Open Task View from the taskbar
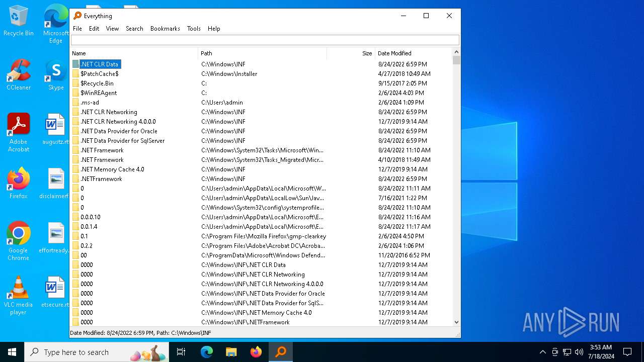The height and width of the screenshot is (362, 644). coord(181,352)
